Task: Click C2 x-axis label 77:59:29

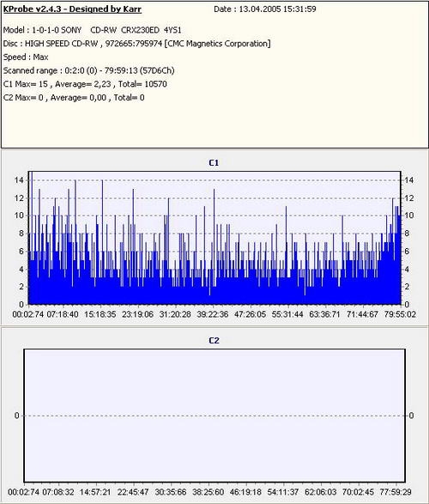Action: click(396, 492)
